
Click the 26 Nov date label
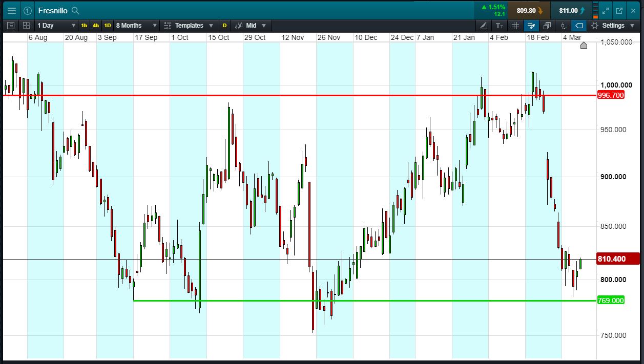[329, 37]
